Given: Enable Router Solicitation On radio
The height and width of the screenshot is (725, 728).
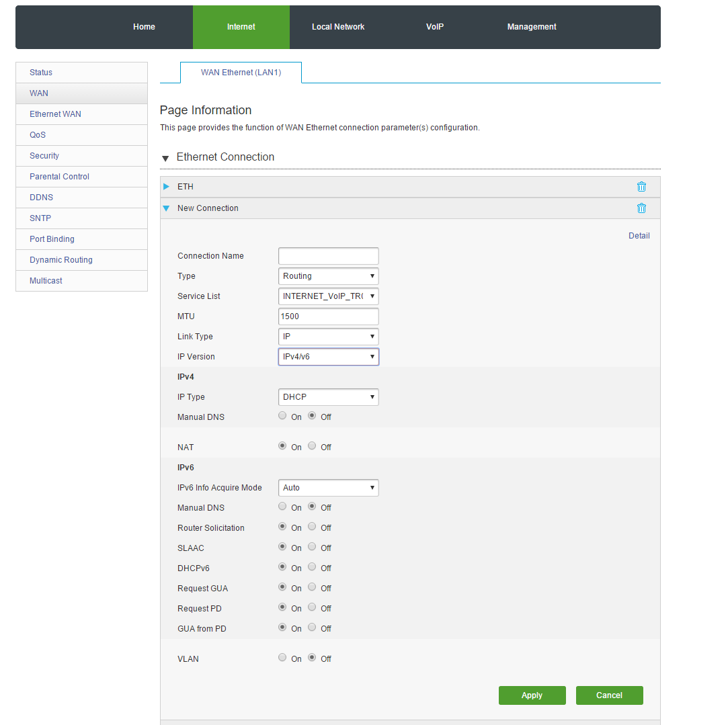Looking at the screenshot, I should [282, 526].
